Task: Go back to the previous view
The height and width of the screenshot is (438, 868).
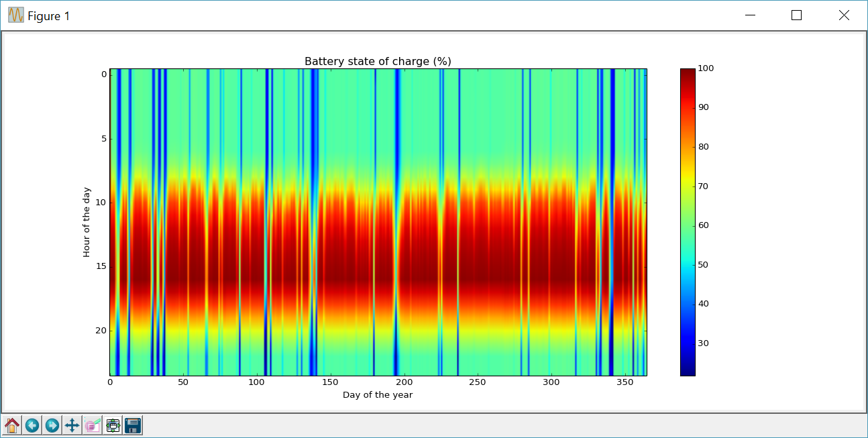Action: coord(32,425)
